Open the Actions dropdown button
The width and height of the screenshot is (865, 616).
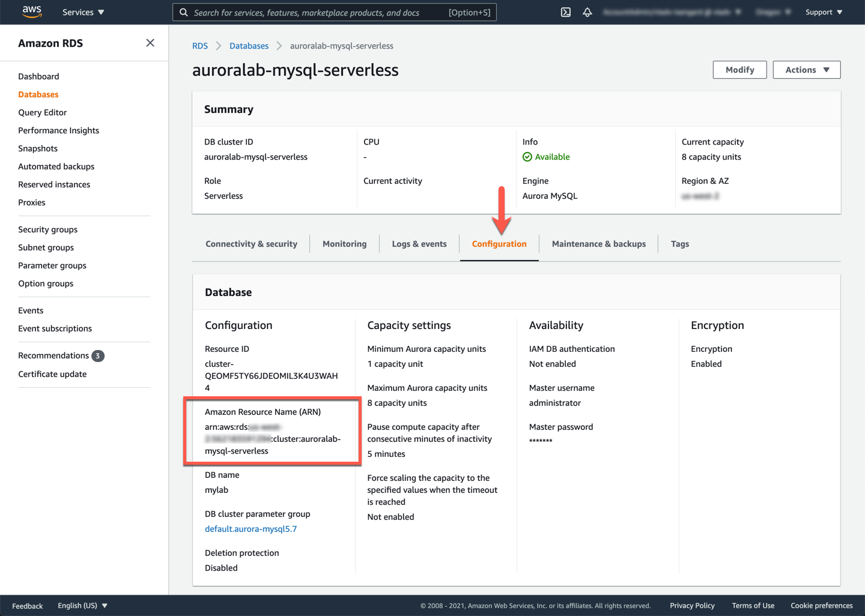[x=806, y=70]
